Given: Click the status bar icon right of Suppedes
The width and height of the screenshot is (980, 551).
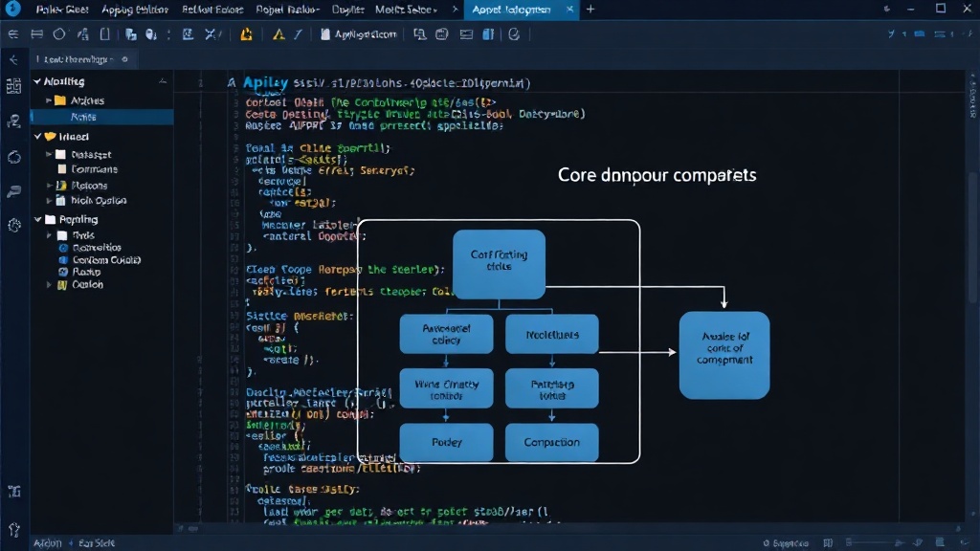Looking at the screenshot, I should pos(828,543).
